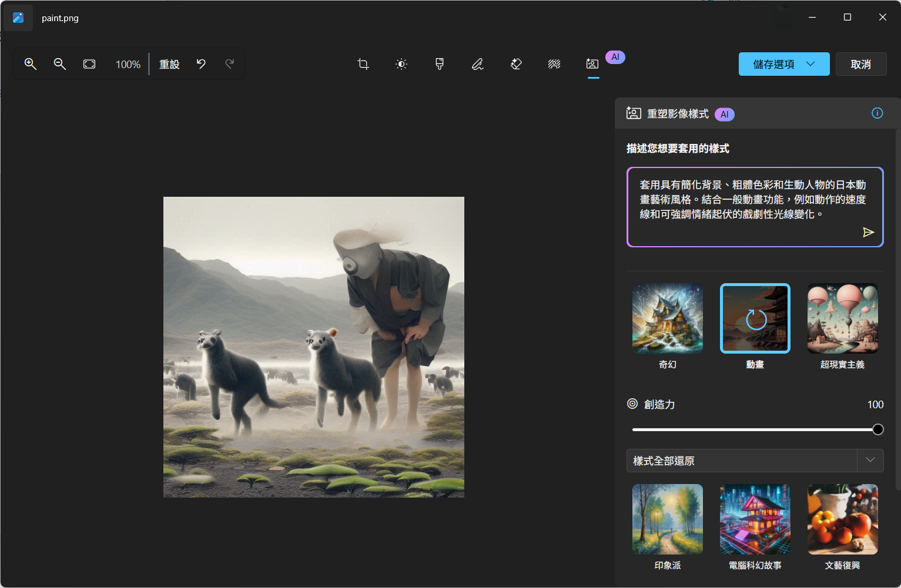Click the paint.png file name
The image size is (901, 588).
(60, 18)
